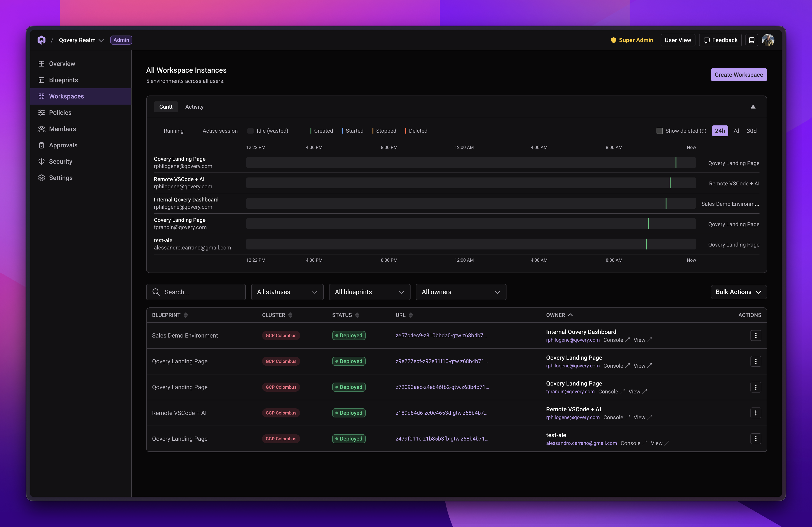Sort by the Blueprint column
The height and width of the screenshot is (527, 812).
(x=170, y=315)
